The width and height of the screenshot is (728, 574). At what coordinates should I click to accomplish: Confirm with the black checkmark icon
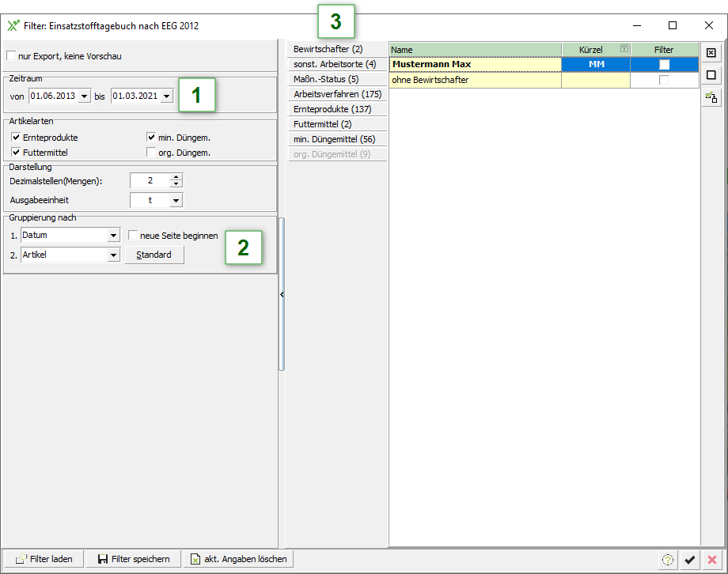click(690, 560)
